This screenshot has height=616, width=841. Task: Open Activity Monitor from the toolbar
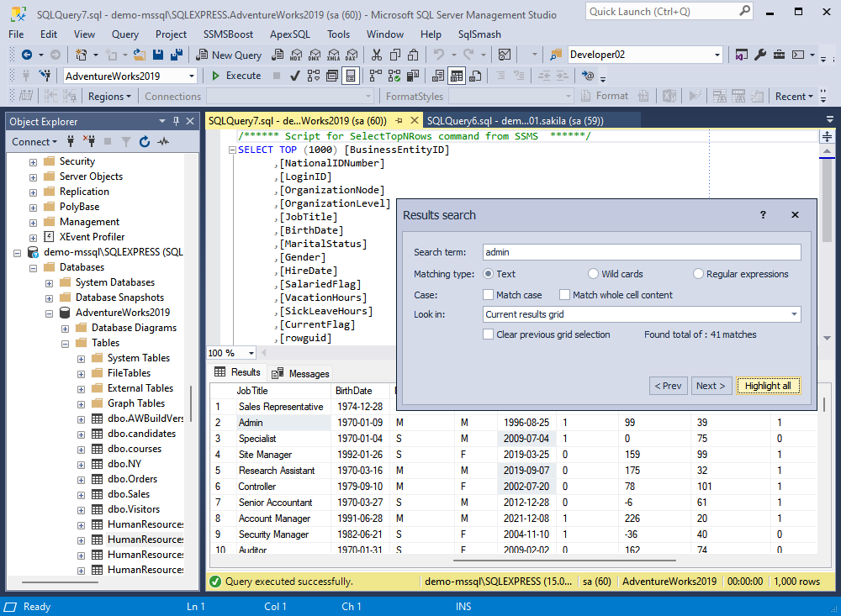click(x=504, y=55)
